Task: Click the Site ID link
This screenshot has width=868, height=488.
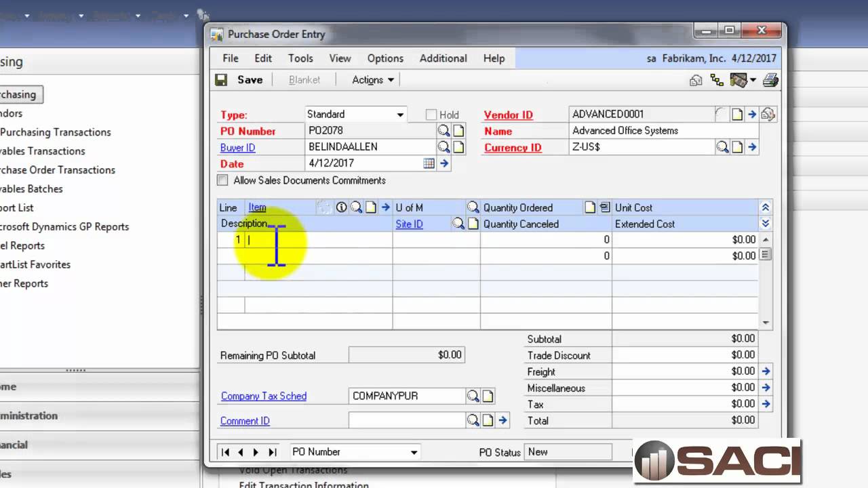Action: [409, 224]
